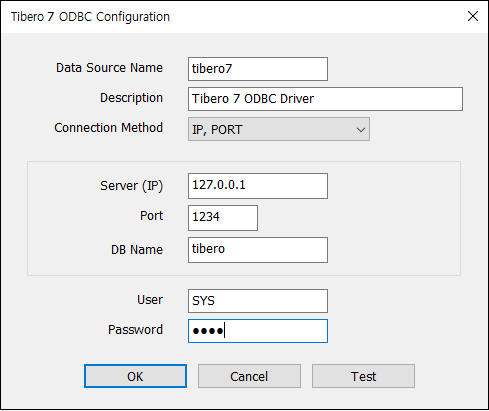
Task: Click the DB Name field
Action: coord(258,250)
